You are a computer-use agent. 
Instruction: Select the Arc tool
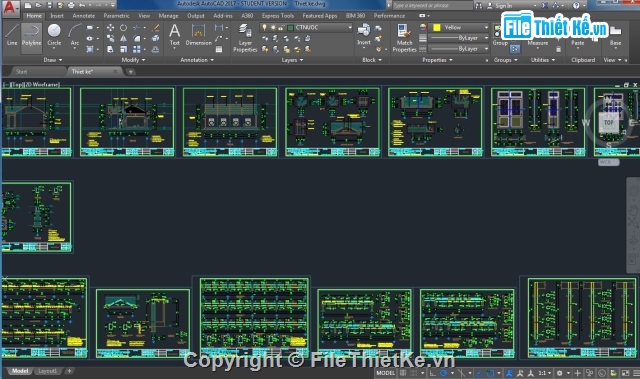pos(75,34)
